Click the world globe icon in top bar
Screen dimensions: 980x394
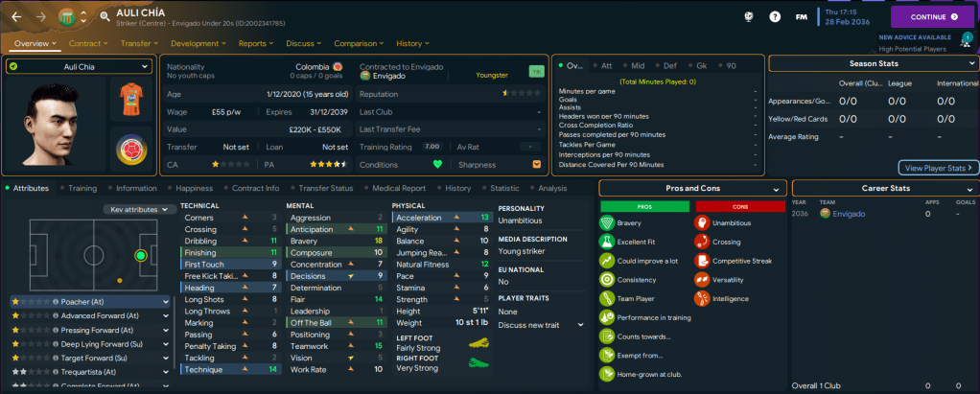tap(748, 17)
